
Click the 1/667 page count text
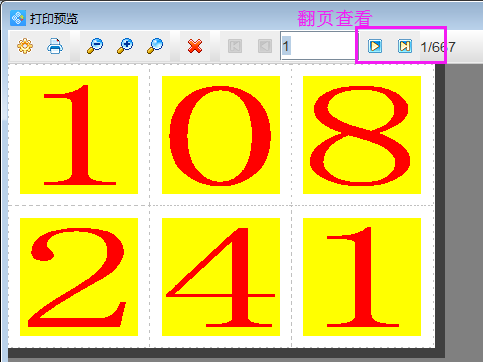pos(438,47)
